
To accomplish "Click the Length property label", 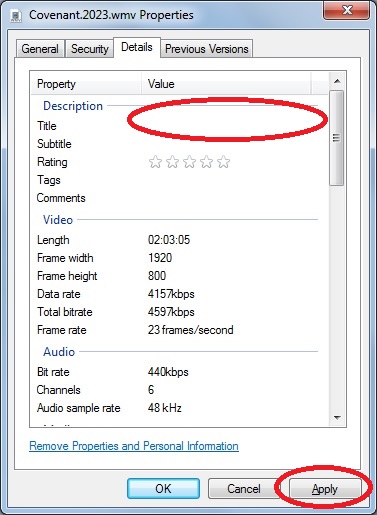I will point(53,240).
